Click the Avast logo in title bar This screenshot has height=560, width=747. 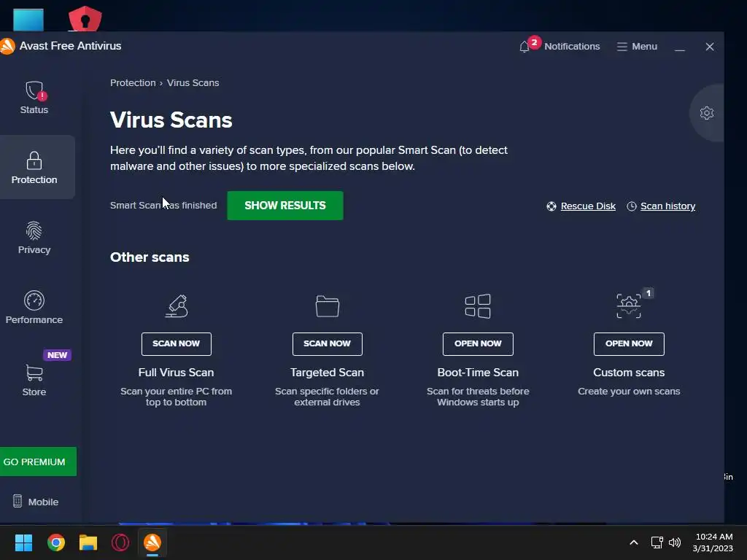(x=7, y=46)
